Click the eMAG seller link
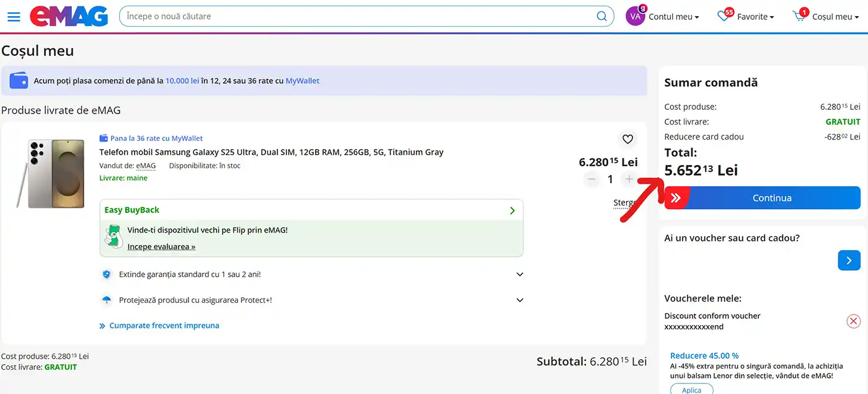This screenshot has width=868, height=394. (146, 166)
